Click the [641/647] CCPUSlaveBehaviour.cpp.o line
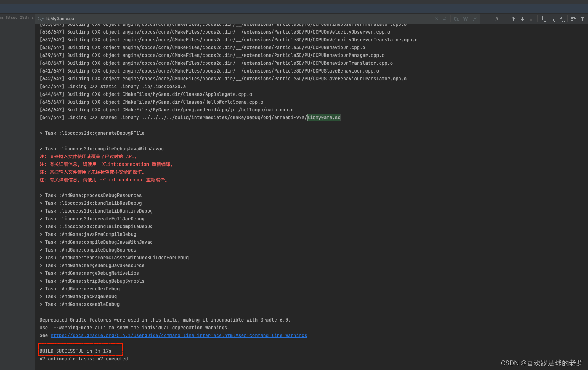The image size is (588, 370). 209,71
